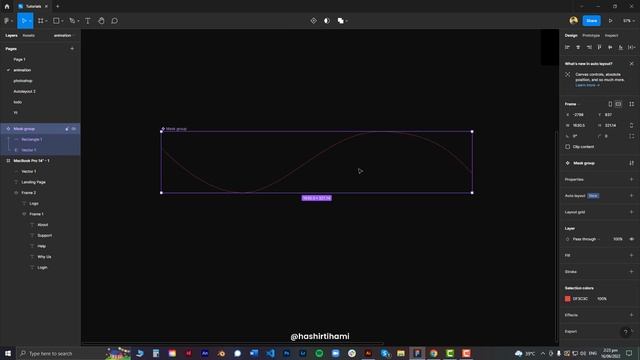Click the Share button
640x360 pixels.
click(591, 21)
